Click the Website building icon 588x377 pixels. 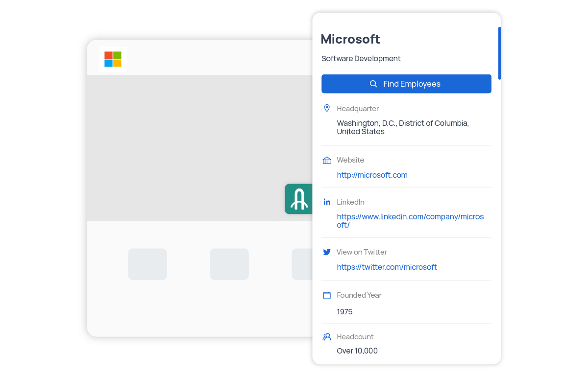[x=327, y=160]
